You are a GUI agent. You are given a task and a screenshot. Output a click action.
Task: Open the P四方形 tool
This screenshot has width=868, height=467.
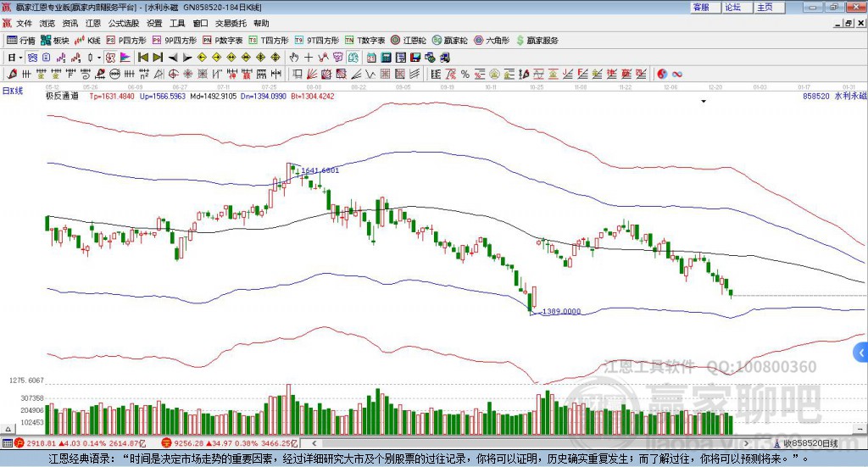pyautogui.click(x=126, y=41)
